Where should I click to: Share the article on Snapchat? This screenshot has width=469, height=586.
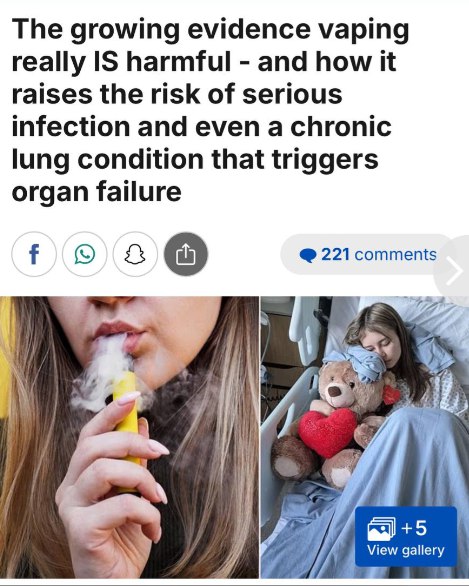coord(135,254)
